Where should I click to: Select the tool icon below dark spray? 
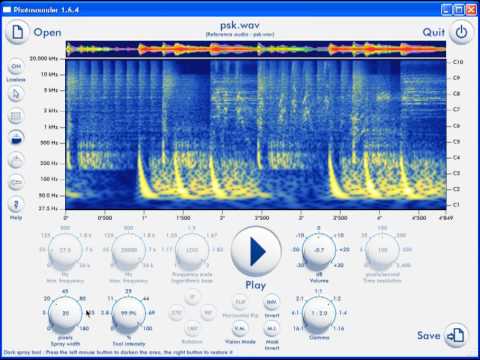tap(16, 161)
